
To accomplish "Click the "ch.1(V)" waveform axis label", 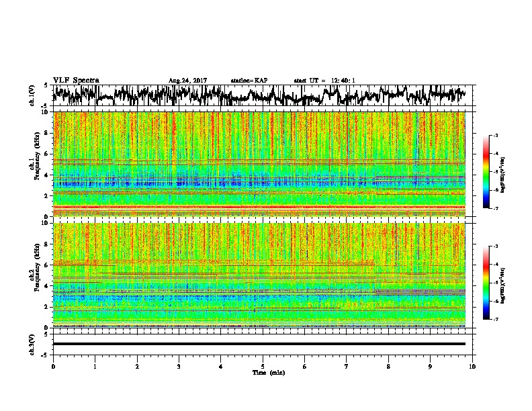I will coord(32,95).
